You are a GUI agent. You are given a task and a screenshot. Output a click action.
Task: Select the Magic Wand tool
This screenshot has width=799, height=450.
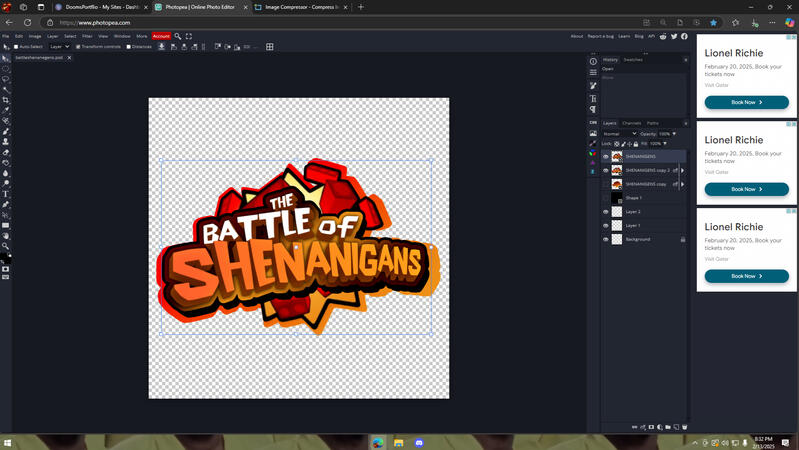[x=6, y=89]
